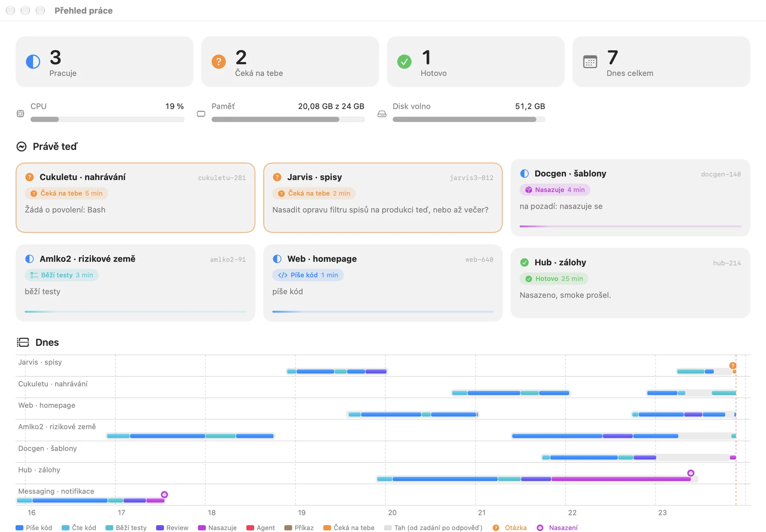
Task: Click the Paměť memory icon
Action: [201, 114]
